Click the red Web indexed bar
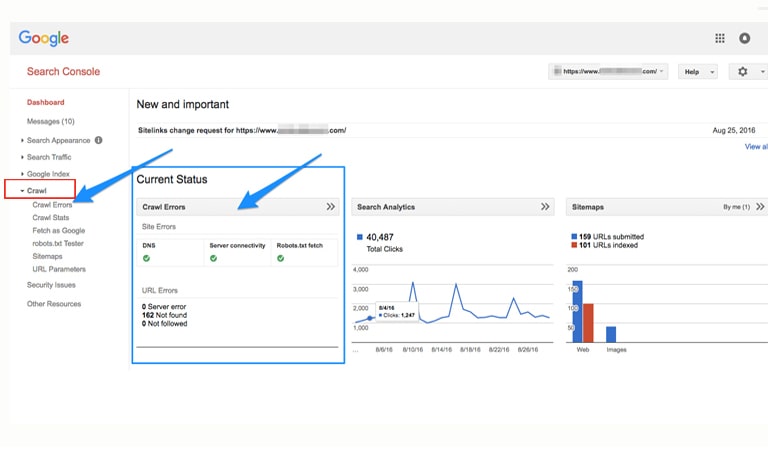 588,323
